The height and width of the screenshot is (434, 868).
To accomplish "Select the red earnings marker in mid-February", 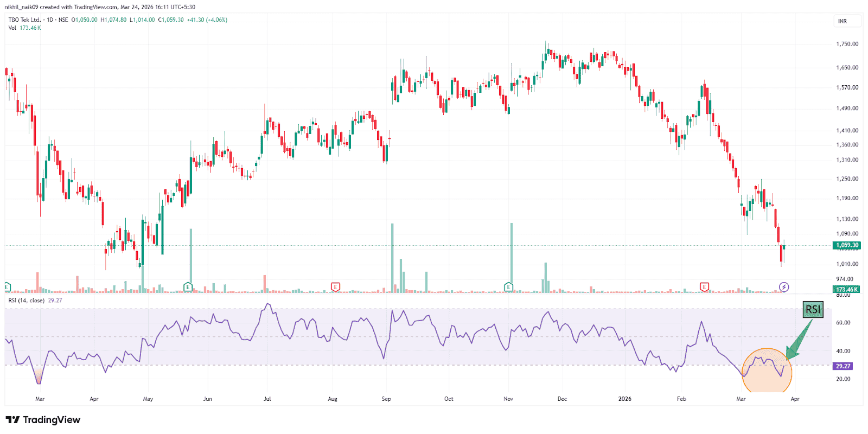I will (704, 286).
